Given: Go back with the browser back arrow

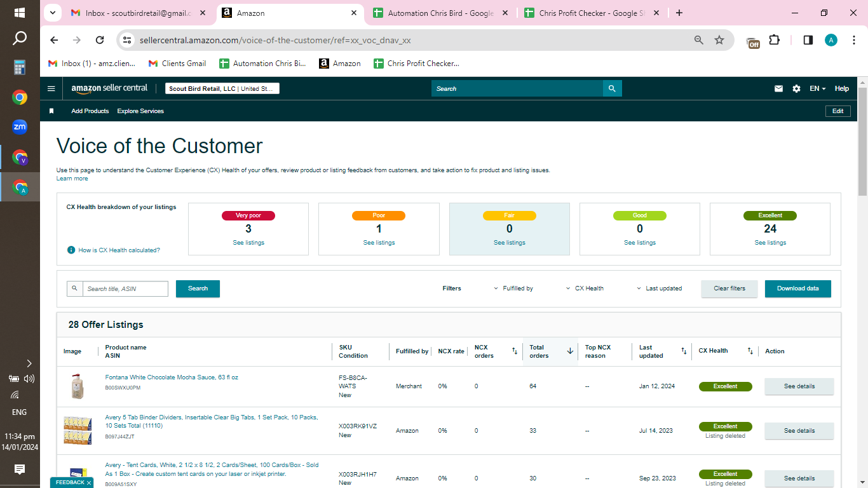Looking at the screenshot, I should (54, 40).
